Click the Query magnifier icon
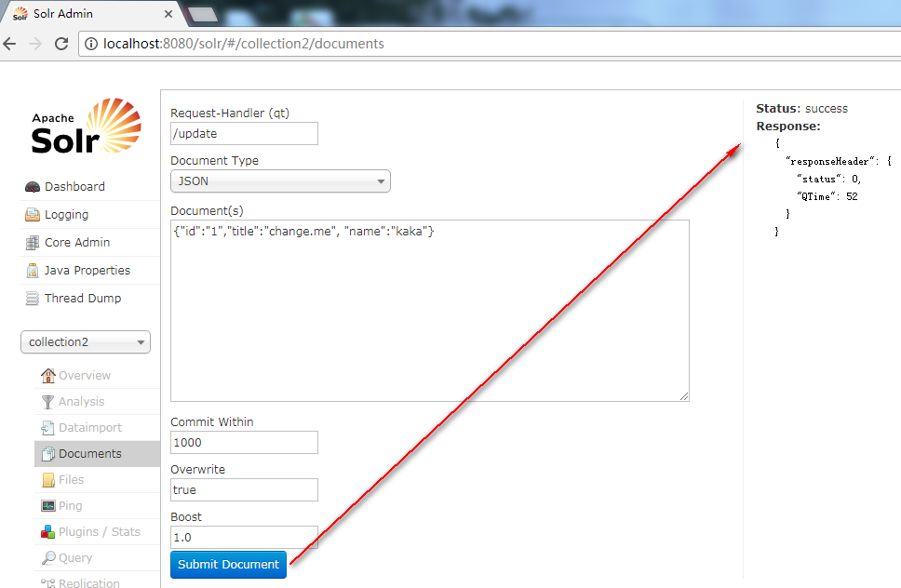The width and height of the screenshot is (901, 588). pos(48,558)
